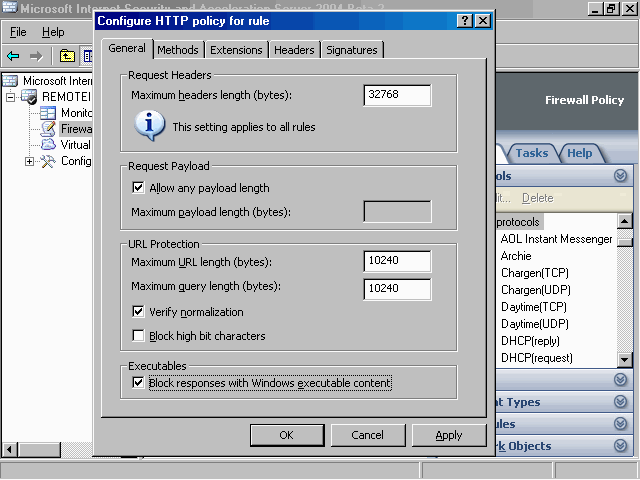
Task: Click the OK button
Action: (x=286, y=435)
